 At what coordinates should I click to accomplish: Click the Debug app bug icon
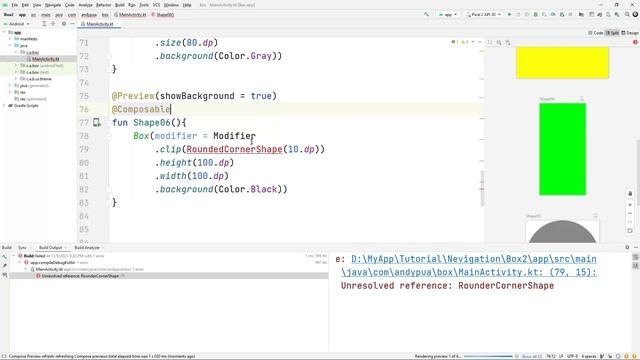536,14
